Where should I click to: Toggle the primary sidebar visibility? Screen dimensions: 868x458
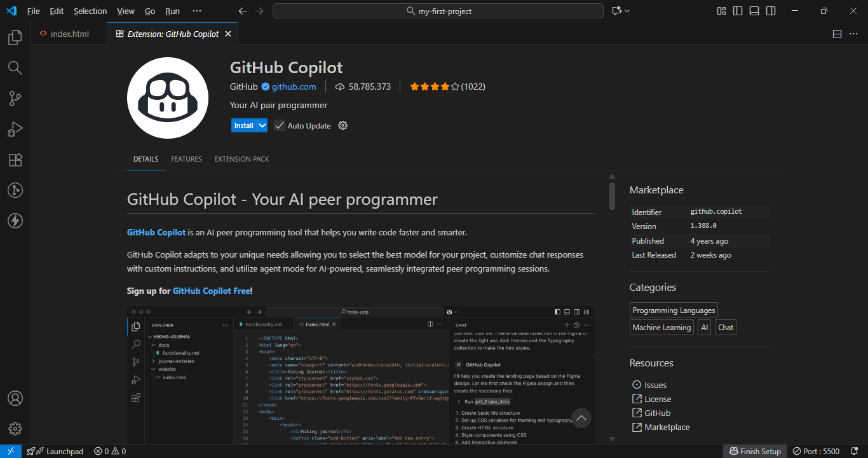[737, 11]
